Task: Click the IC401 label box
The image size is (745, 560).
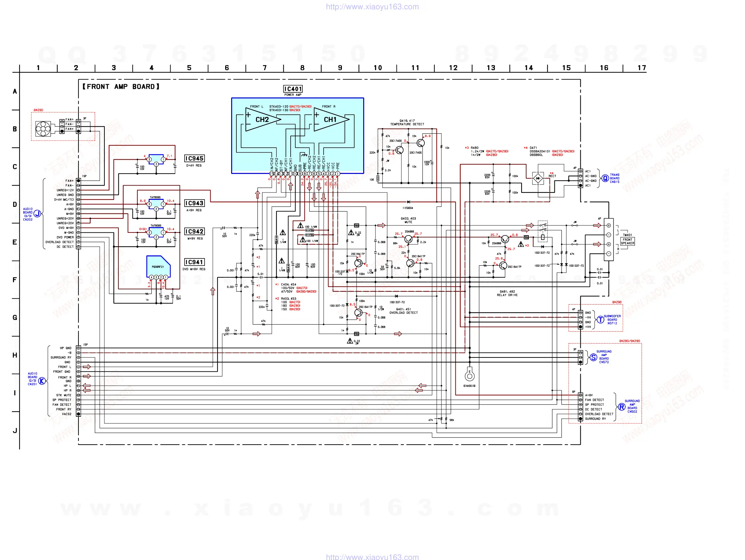Action: click(293, 89)
